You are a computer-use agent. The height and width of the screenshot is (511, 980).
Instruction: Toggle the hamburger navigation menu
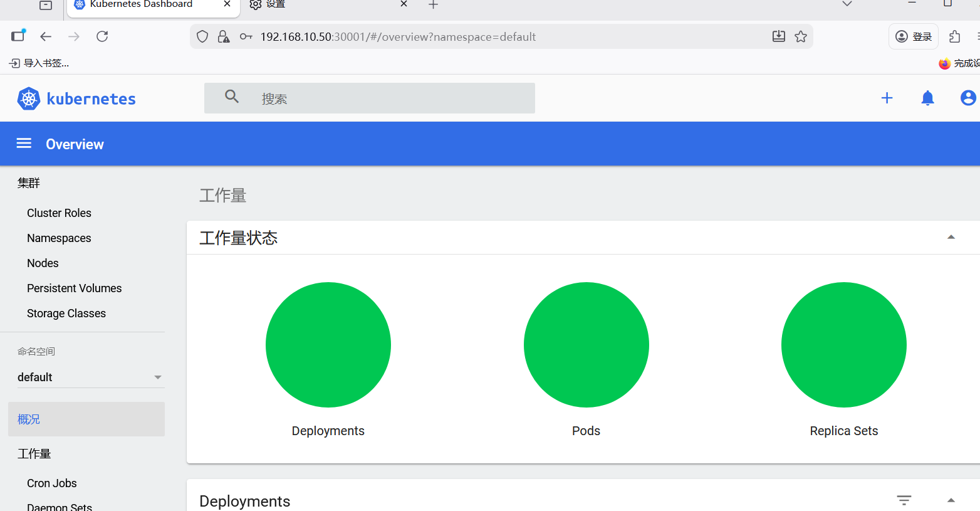[x=24, y=144]
